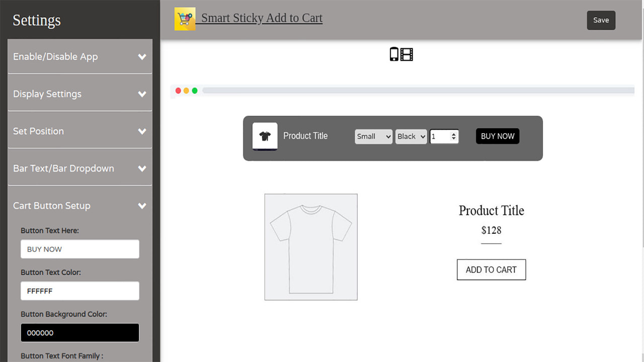The image size is (644, 362).
Task: Click the Button Text Here input field
Action: coord(79,249)
